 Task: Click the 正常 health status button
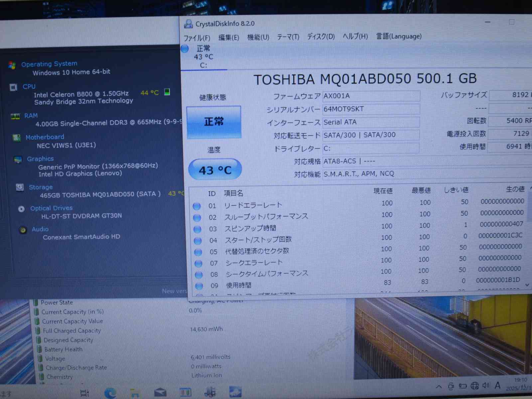pyautogui.click(x=214, y=122)
